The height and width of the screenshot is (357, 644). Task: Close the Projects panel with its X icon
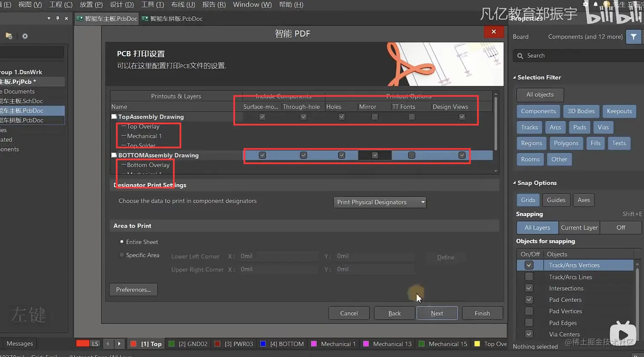[x=66, y=18]
